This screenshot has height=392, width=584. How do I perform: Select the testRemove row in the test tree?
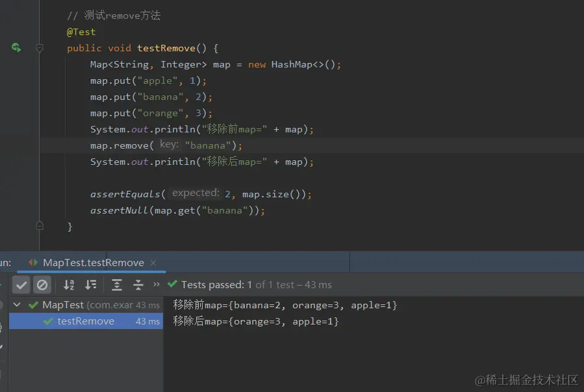(86, 321)
